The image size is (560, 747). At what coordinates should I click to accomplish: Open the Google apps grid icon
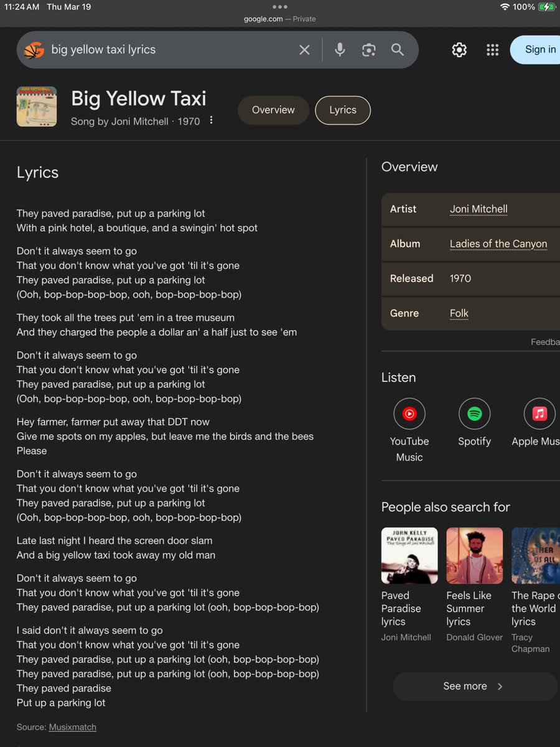coord(493,50)
